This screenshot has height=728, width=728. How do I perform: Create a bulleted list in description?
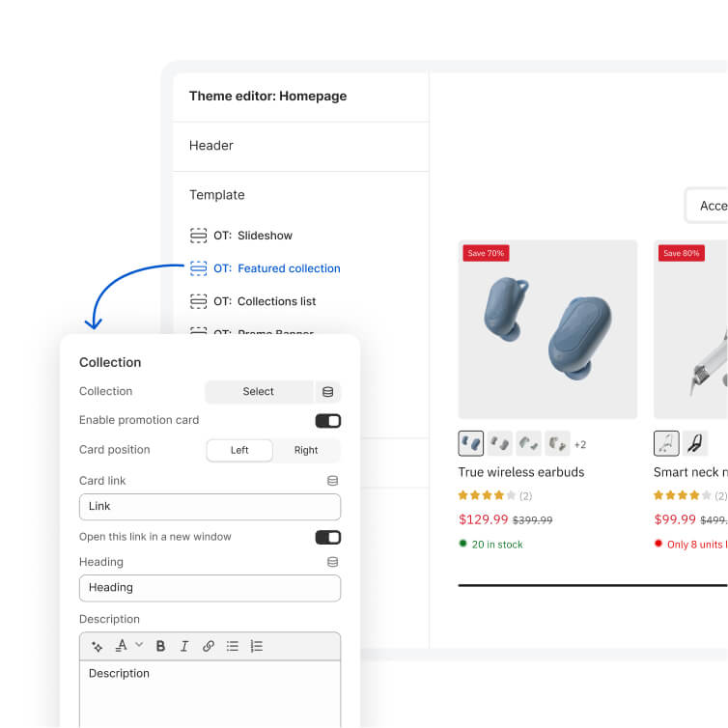[232, 647]
